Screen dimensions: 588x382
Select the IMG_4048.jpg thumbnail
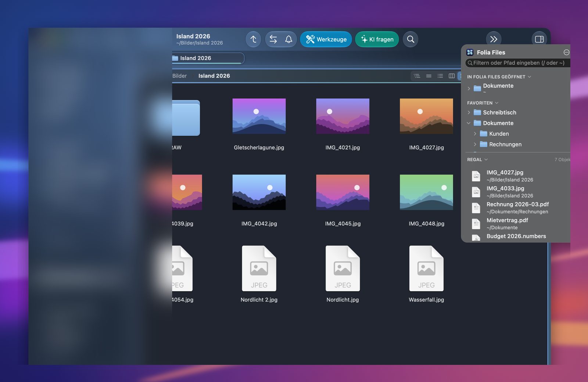pyautogui.click(x=426, y=192)
